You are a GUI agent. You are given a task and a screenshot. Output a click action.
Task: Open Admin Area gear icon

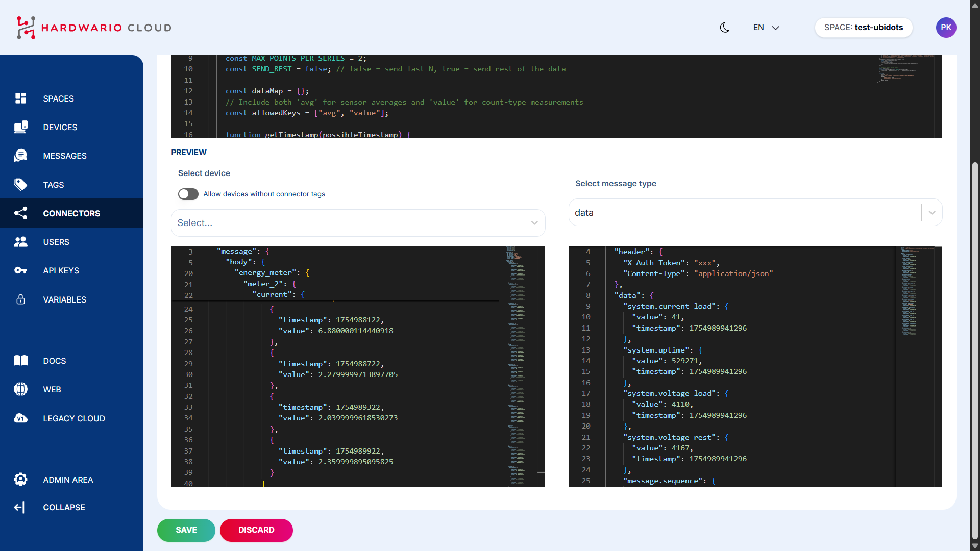(20, 480)
